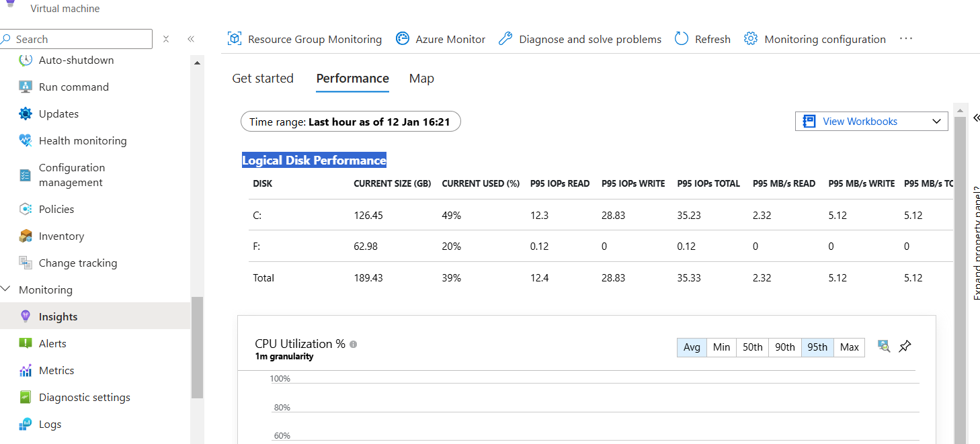Toggle the Min aggregation button

click(722, 347)
